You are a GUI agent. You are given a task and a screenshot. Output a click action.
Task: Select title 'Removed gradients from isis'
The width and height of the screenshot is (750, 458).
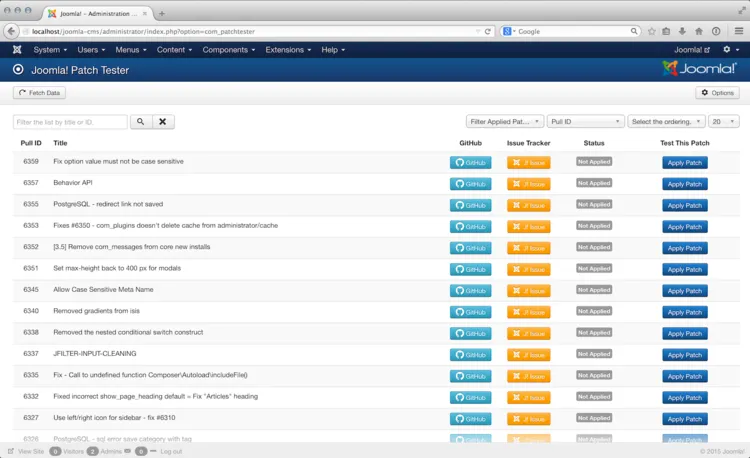(x=97, y=311)
